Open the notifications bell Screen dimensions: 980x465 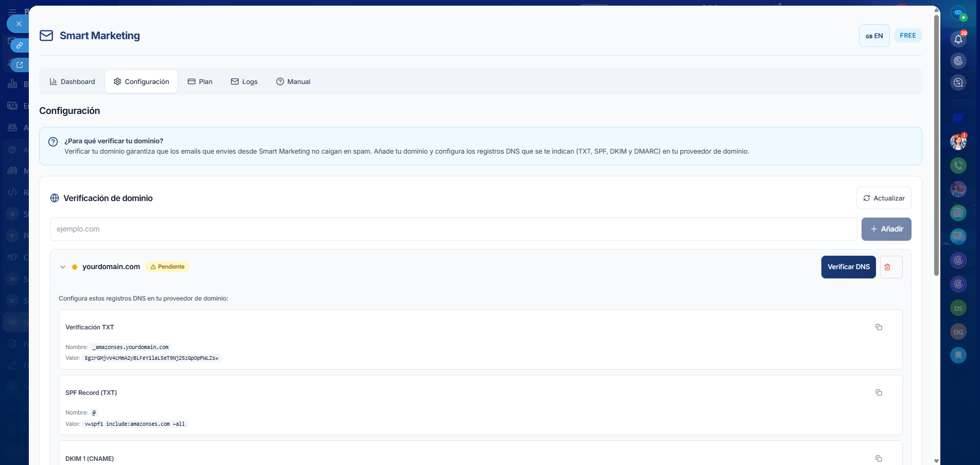tap(958, 39)
